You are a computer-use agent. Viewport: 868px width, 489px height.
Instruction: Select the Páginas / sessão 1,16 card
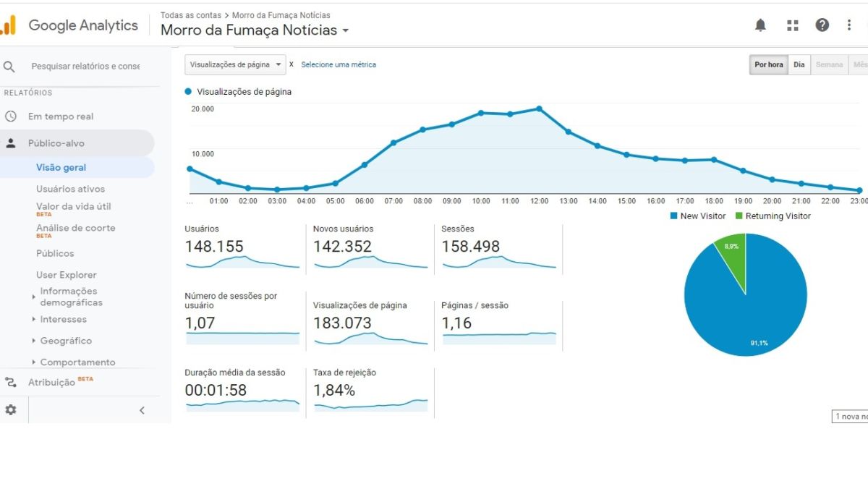(499, 323)
